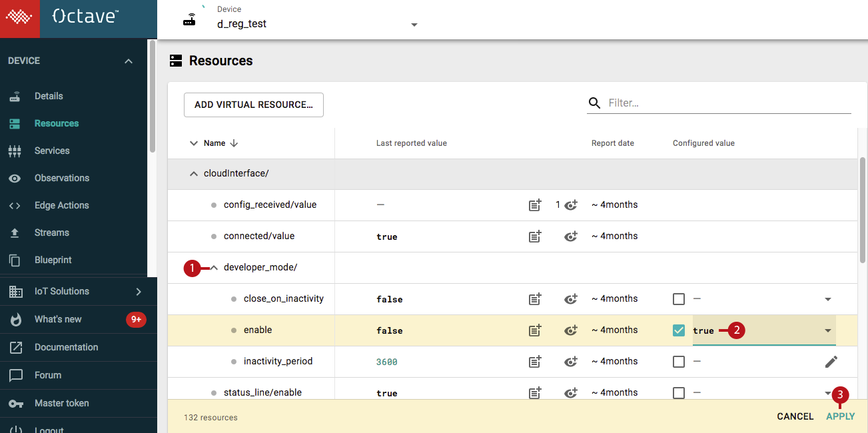Image resolution: width=868 pixels, height=433 pixels.
Task: Click the Resources heading icon
Action: pyautogui.click(x=176, y=61)
